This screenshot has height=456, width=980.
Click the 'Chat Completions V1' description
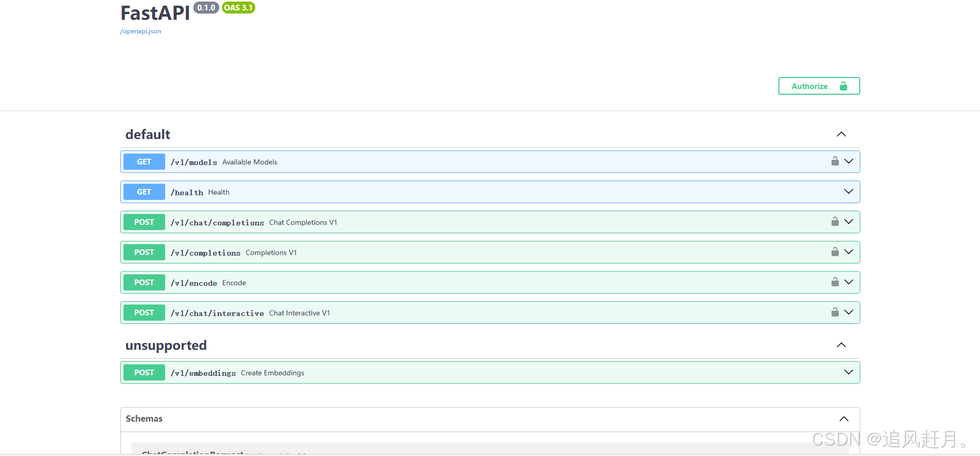(303, 222)
